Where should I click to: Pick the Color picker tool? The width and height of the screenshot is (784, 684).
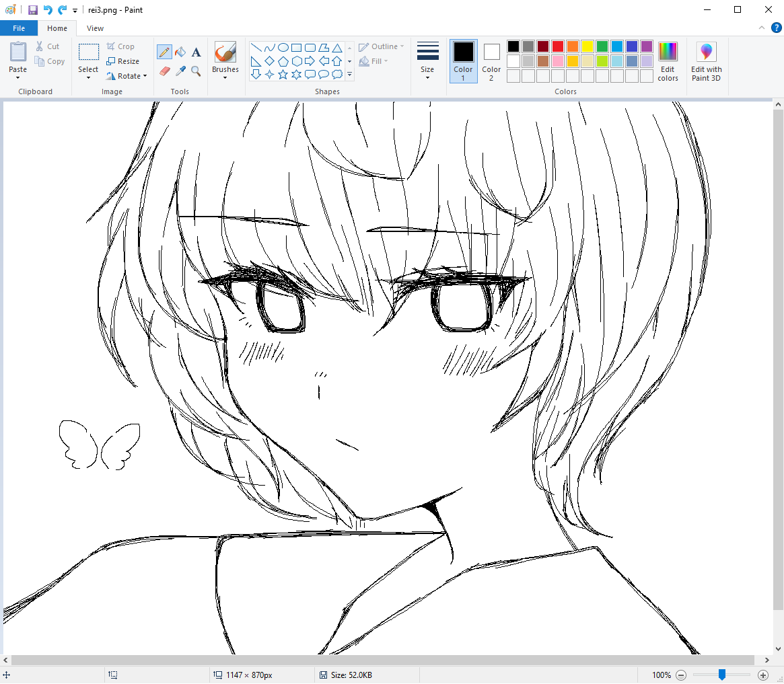180,71
